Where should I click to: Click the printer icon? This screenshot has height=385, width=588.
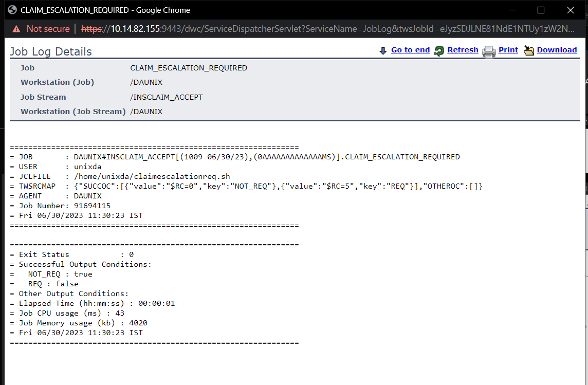coord(489,50)
